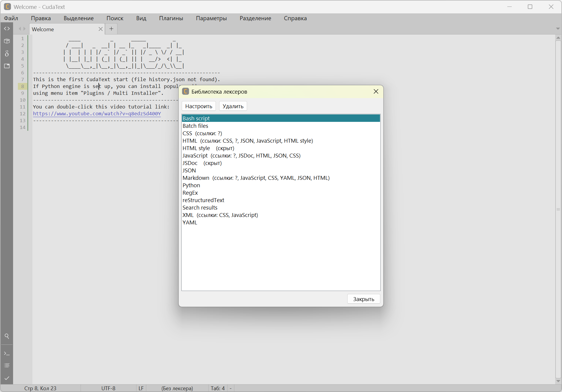Click the scroll tabs right arrow

24,29
